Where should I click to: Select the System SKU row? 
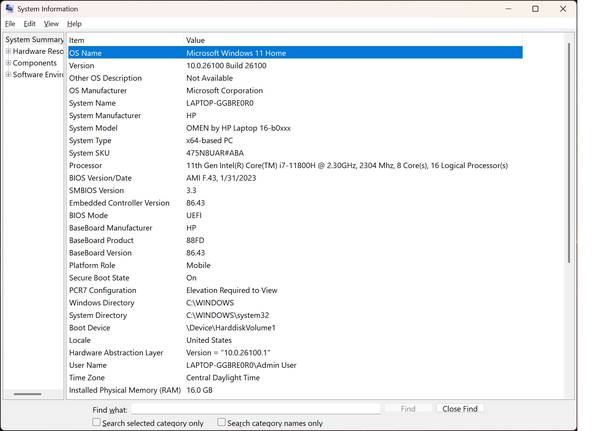pyautogui.click(x=295, y=153)
